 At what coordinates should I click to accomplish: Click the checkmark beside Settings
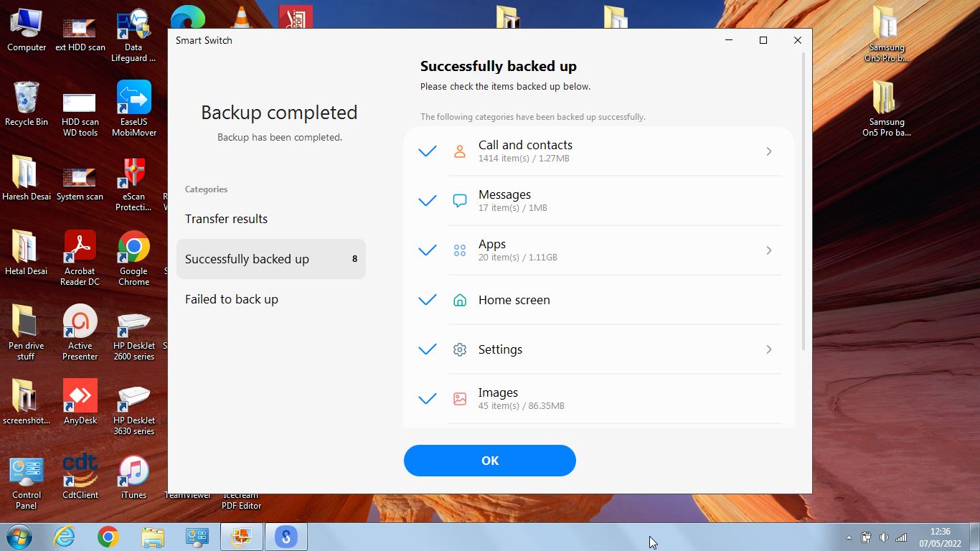428,349
